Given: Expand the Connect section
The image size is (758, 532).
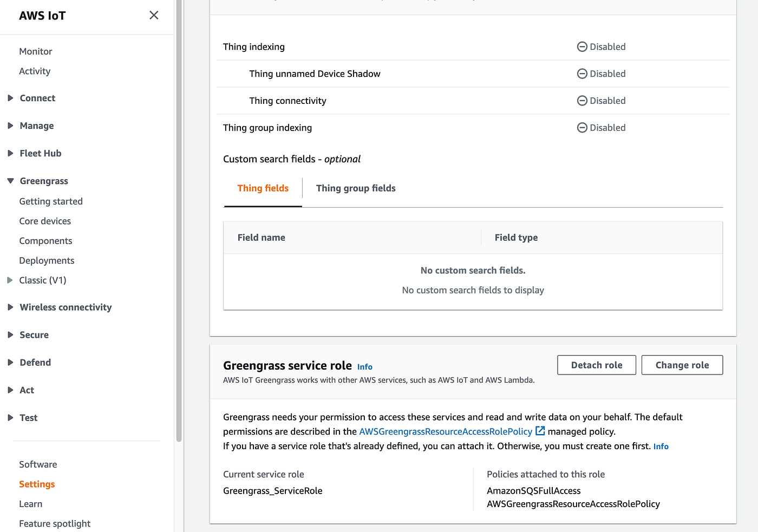Looking at the screenshot, I should [x=11, y=98].
